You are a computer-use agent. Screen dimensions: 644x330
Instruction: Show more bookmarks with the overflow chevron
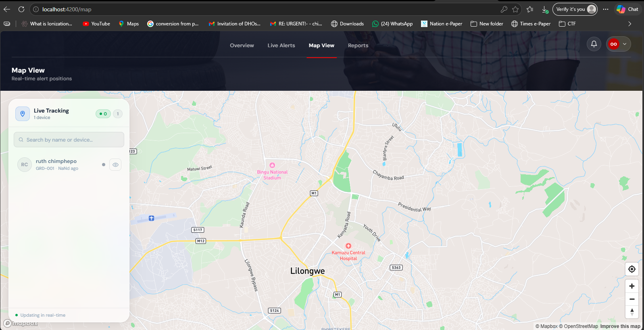[629, 24]
